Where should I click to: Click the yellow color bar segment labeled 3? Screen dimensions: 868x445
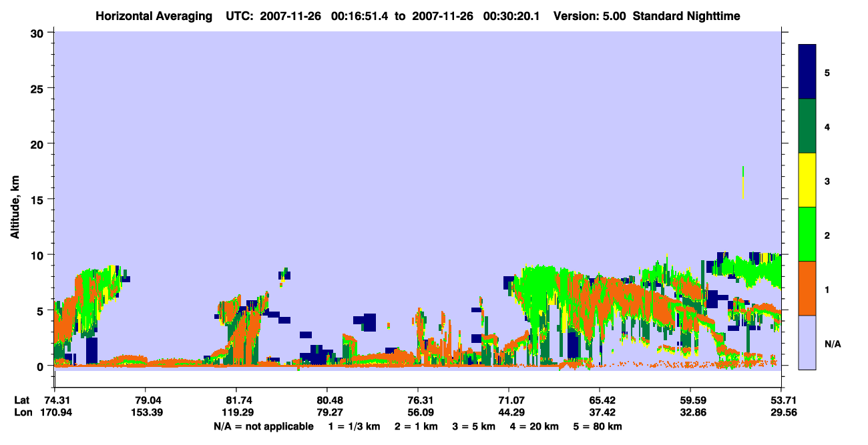pyautogui.click(x=807, y=180)
